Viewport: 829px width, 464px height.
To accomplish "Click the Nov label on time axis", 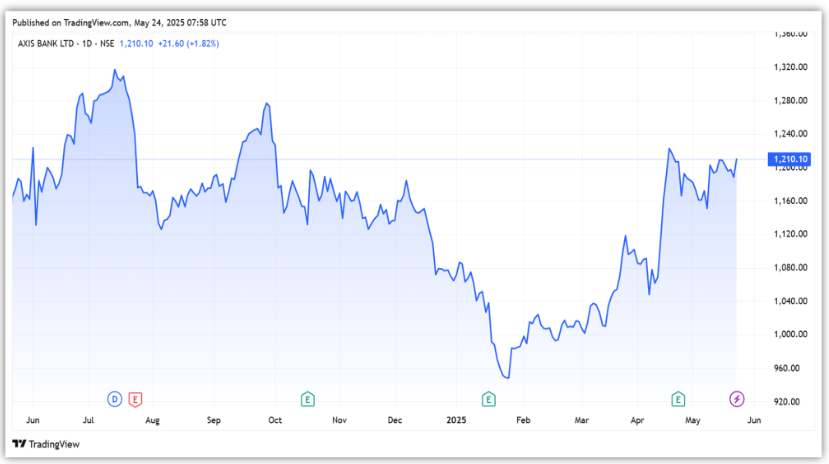I will click(338, 421).
